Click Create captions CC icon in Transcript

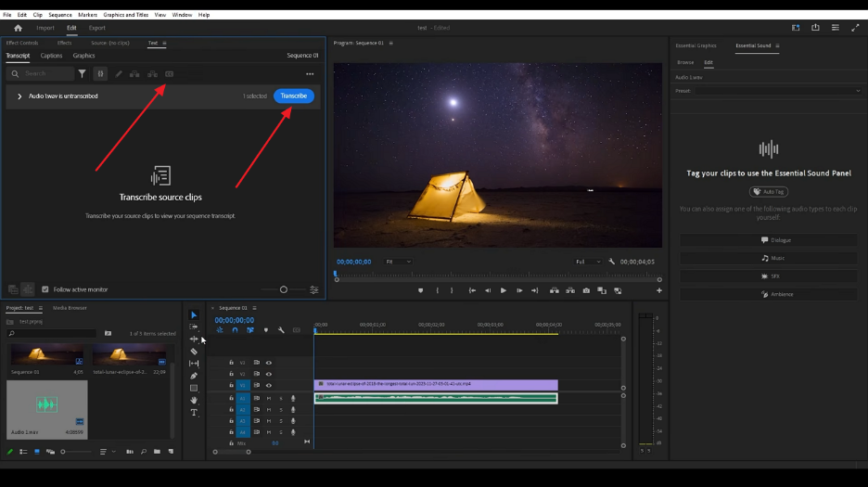[170, 73]
